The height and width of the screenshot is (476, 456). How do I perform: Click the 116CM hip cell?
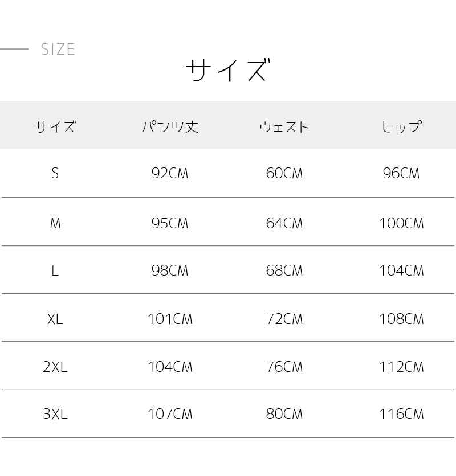(401, 414)
